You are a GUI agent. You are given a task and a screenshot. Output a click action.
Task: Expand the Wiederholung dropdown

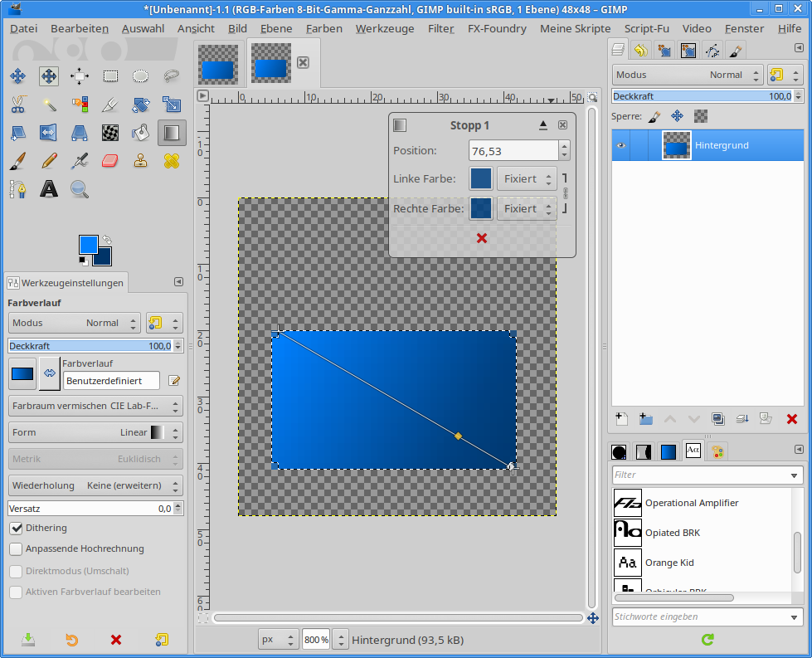click(x=95, y=485)
